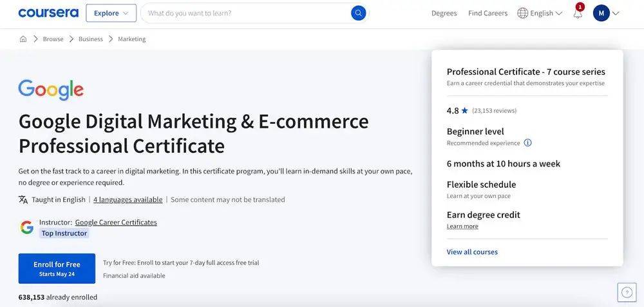Image resolution: width=644 pixels, height=307 pixels.
Task: Click 'Financial aid available'
Action: [x=134, y=276]
